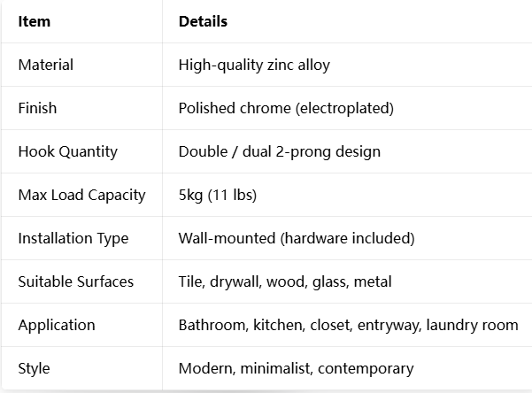Image resolution: width=532 pixels, height=393 pixels.
Task: Click the 'Item' column header
Action: click(x=34, y=21)
